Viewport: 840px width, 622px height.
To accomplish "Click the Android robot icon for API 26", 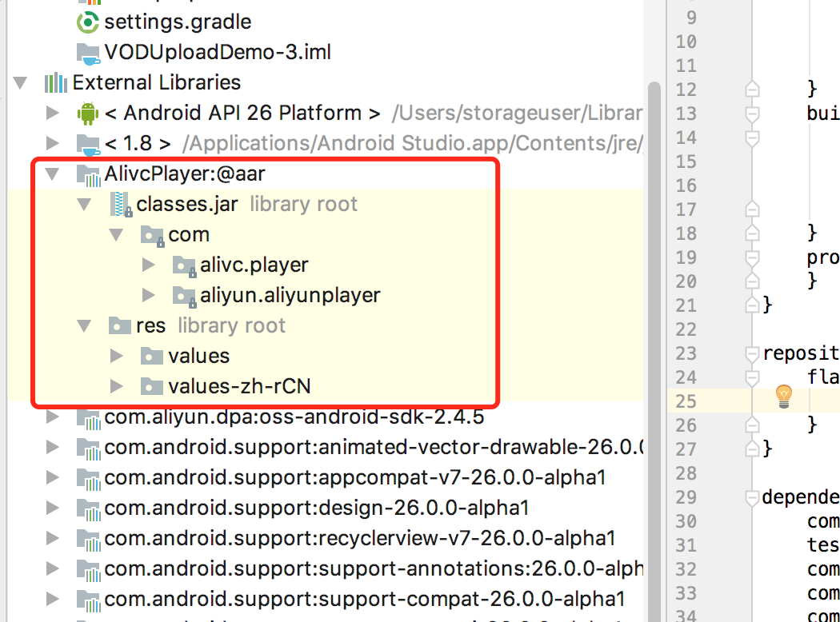I will (88, 114).
